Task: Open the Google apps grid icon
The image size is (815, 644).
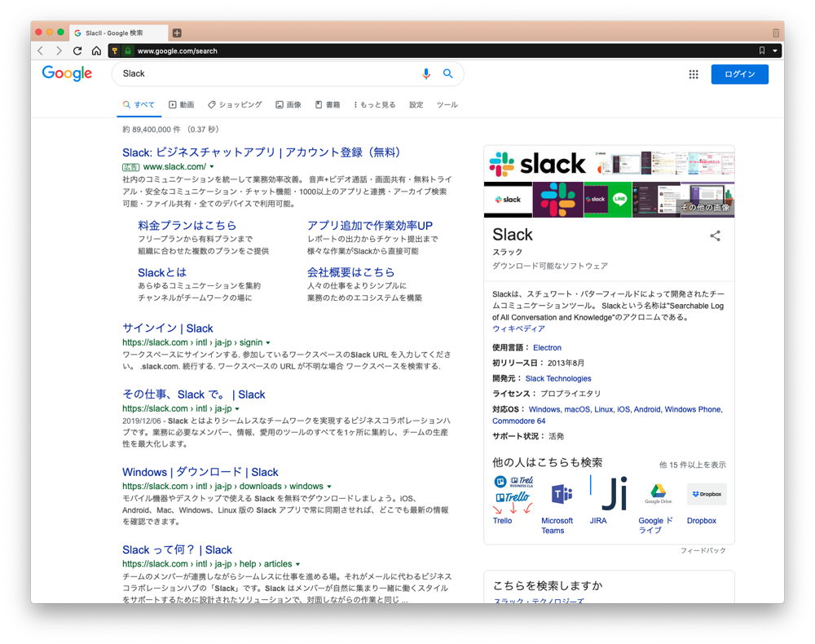Action: coord(694,74)
